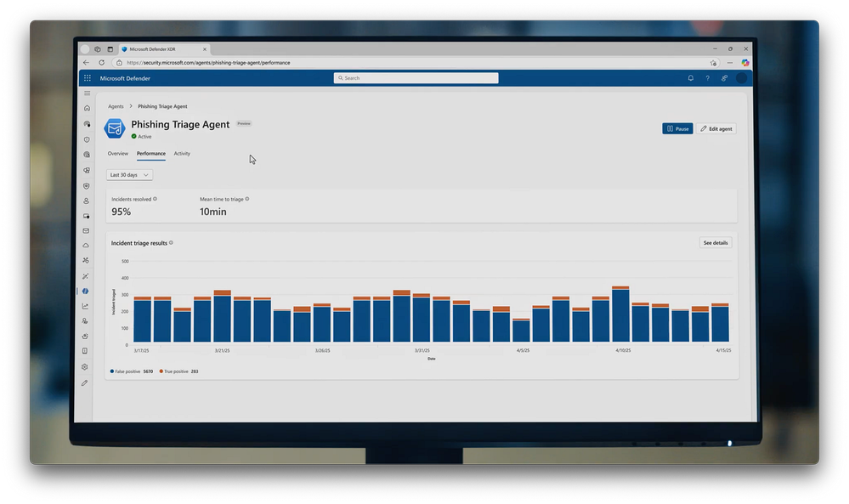Click the Preview badge beside the title
849x504 pixels.
[244, 123]
